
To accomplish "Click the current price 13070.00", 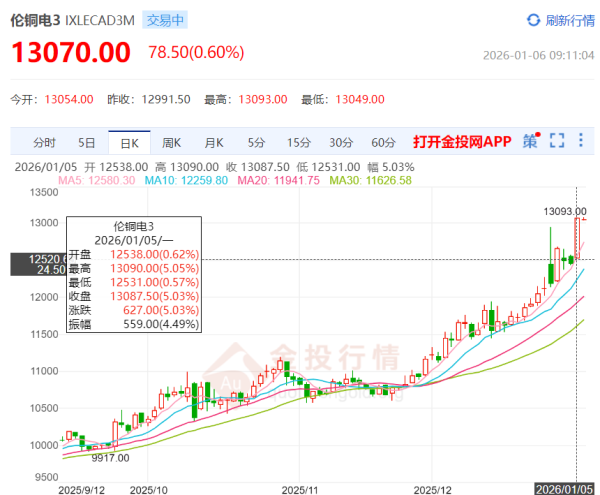I will pos(71,52).
